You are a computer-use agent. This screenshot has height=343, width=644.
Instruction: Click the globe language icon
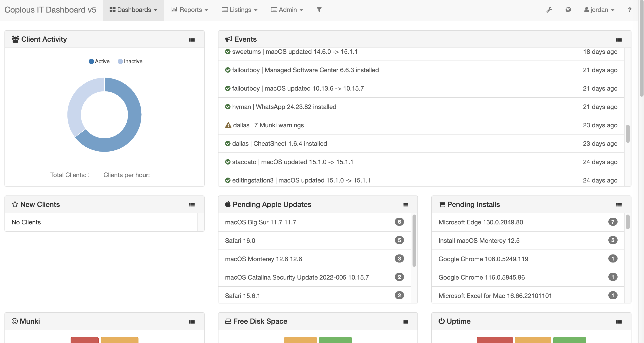(x=568, y=10)
